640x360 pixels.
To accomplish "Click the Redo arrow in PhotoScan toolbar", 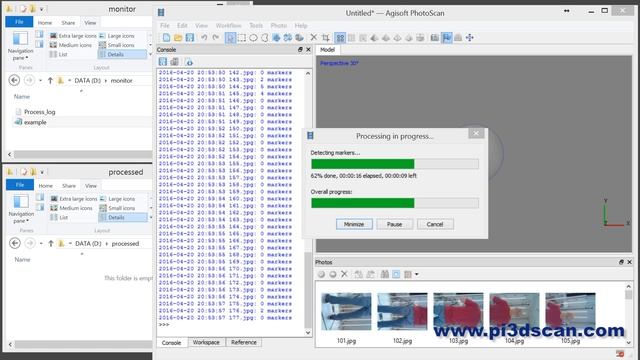I will click(216, 38).
